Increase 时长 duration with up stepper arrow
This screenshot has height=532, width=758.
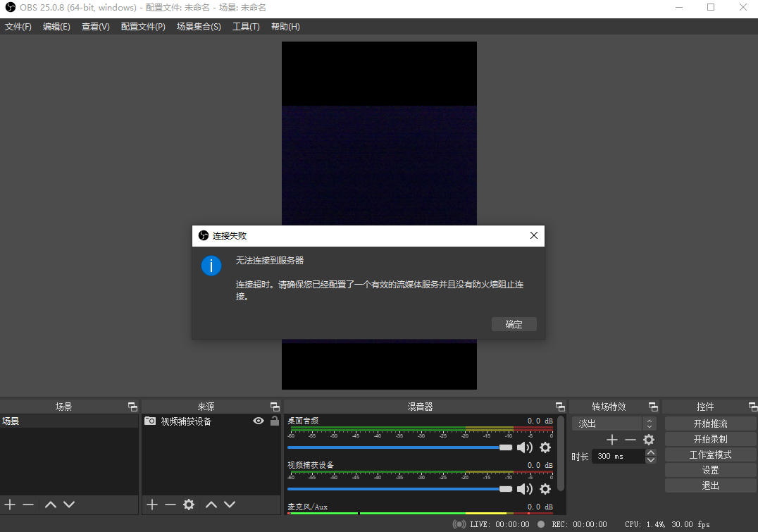pyautogui.click(x=651, y=452)
